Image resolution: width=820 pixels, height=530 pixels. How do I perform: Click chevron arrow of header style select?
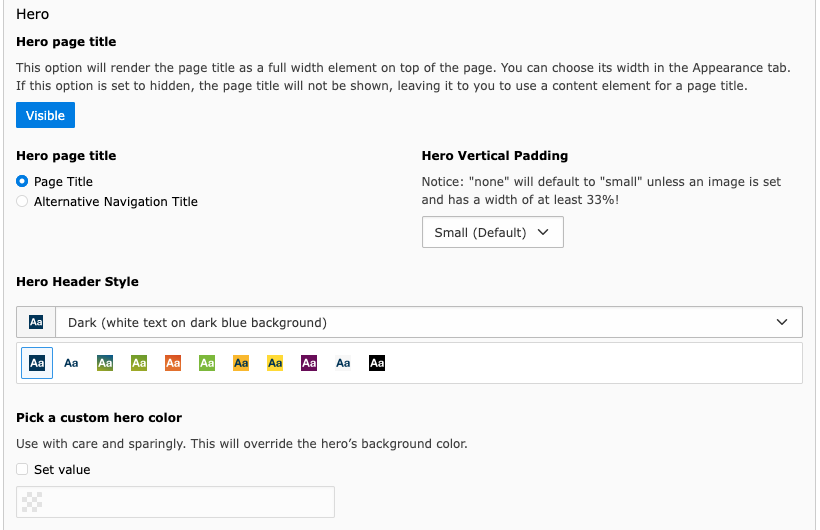point(782,322)
